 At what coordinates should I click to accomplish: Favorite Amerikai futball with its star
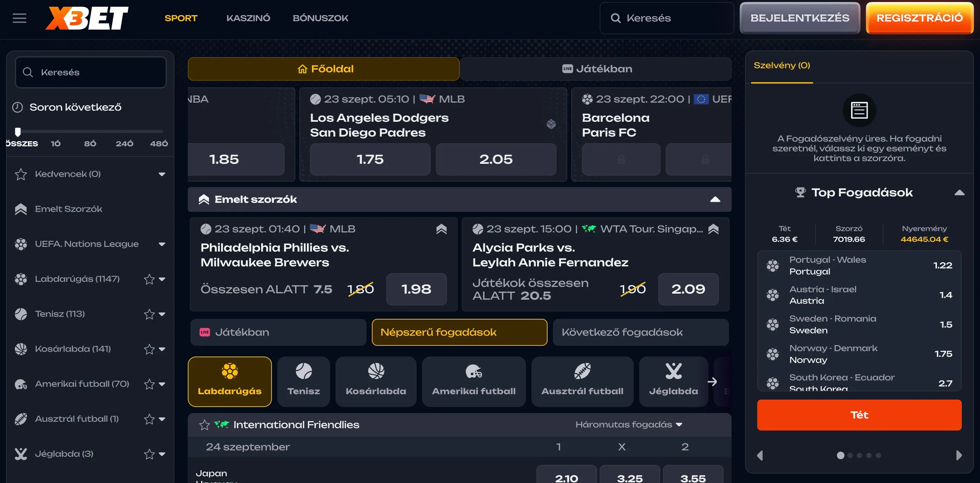pyautogui.click(x=149, y=384)
